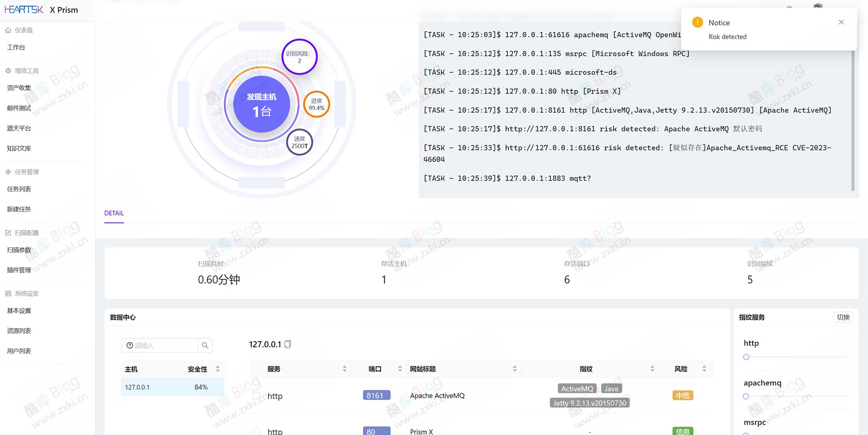Click the 增效工具 cube icon

click(8, 71)
